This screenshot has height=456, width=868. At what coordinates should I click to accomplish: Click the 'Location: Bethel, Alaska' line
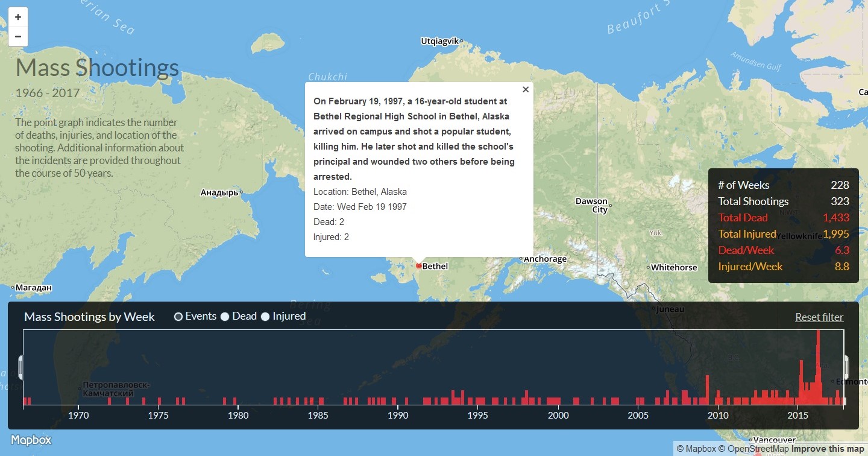[360, 192]
